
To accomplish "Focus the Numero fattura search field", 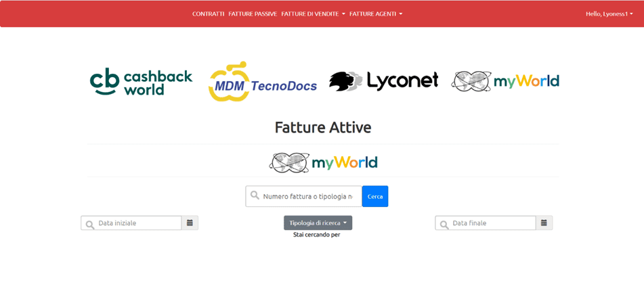I will (x=303, y=196).
